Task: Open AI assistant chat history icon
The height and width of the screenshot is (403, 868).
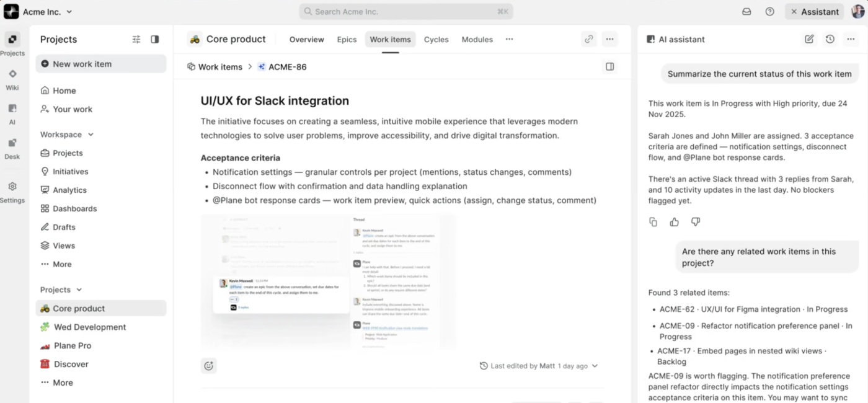Action: click(x=830, y=39)
